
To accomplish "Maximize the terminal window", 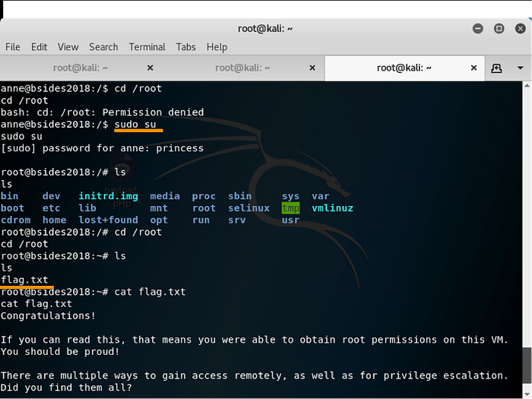I will tap(499, 28).
